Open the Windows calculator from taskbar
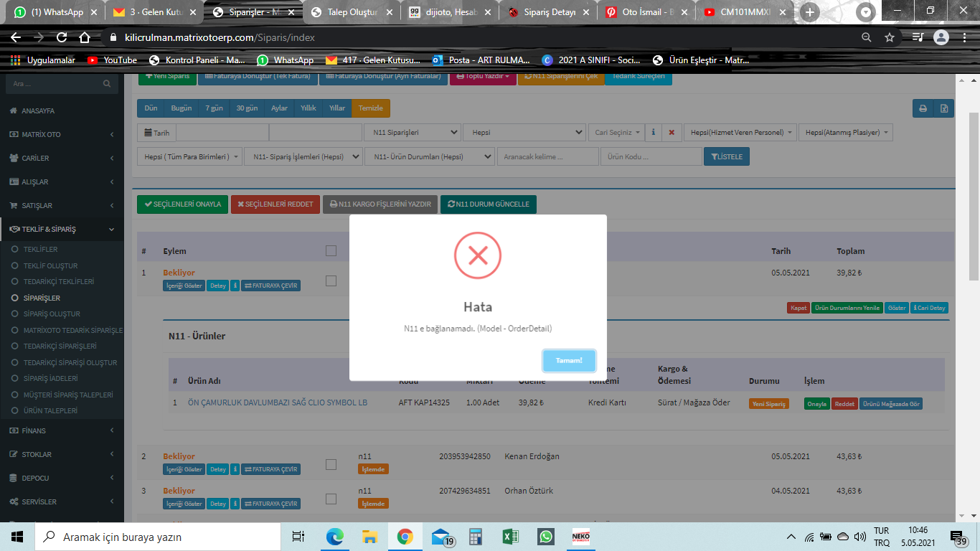The image size is (980, 551). click(x=475, y=537)
